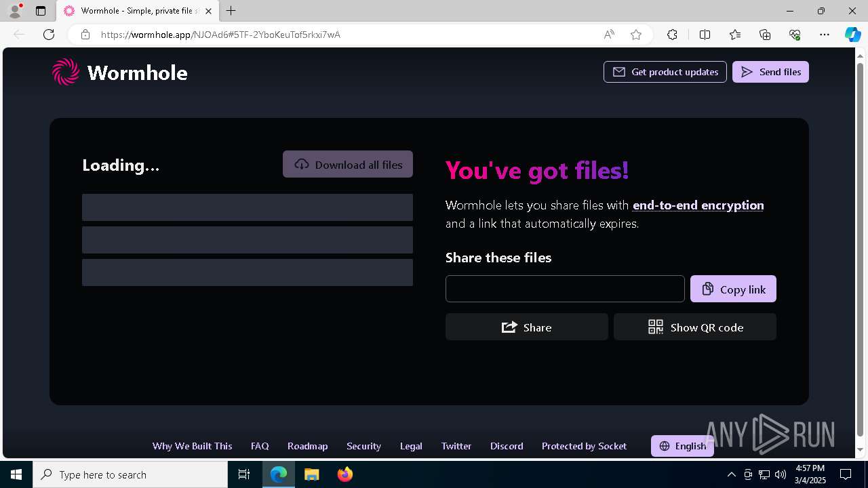This screenshot has width=868, height=488.
Task: Click the Share button
Action: tap(527, 327)
